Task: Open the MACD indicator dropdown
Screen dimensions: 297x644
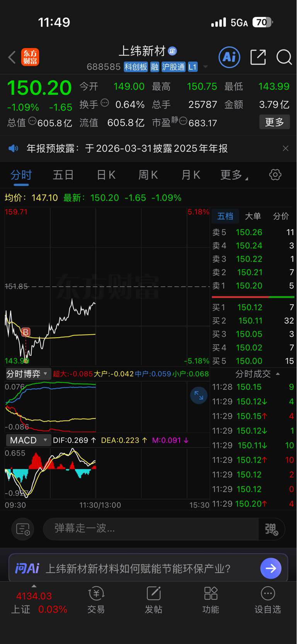Action: [28, 440]
